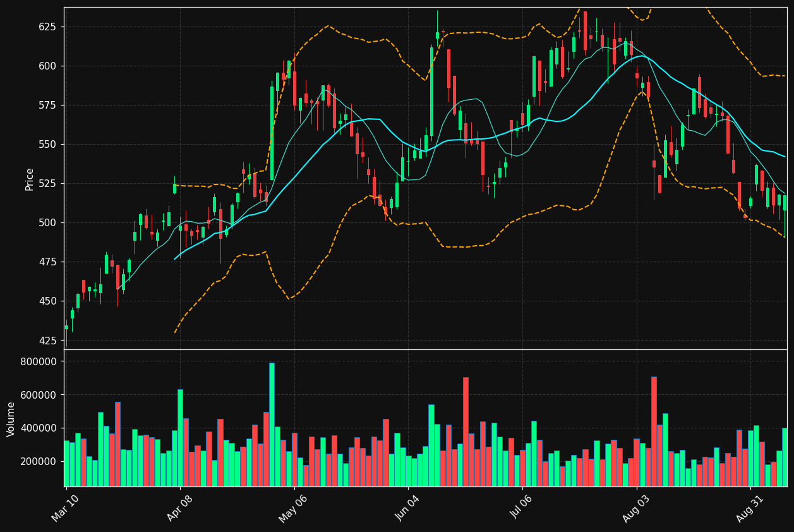Screen dimensions: 794x532
Task: Click the tall green candlestick after Jun 04
Action: 431,92
